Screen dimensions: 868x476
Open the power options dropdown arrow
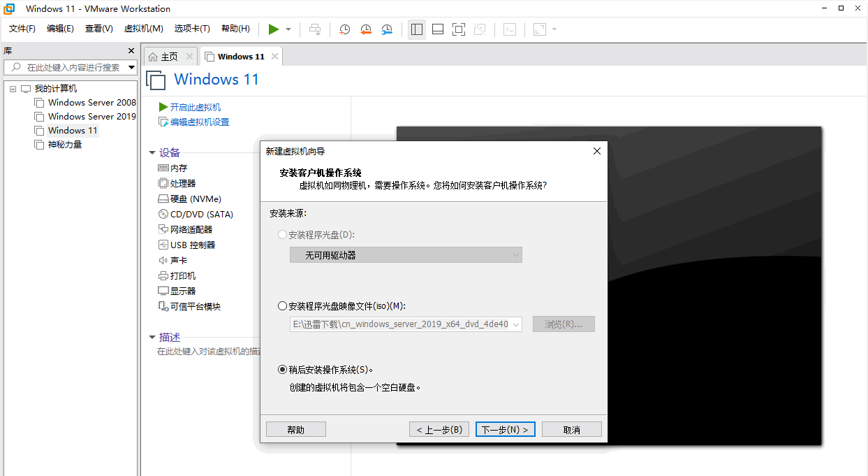[x=288, y=29]
